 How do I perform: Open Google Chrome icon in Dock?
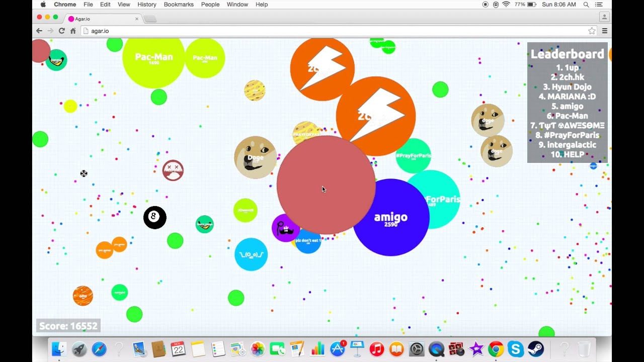[x=496, y=349]
